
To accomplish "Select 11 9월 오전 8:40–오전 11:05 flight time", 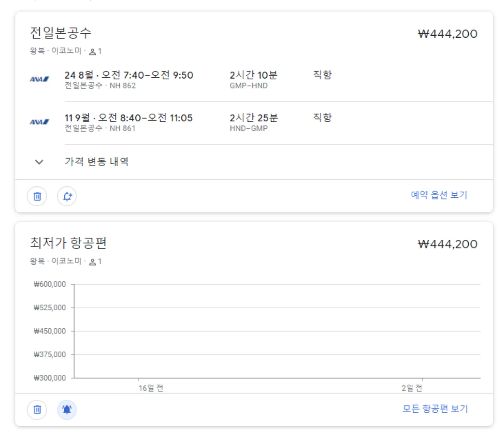I will [129, 118].
